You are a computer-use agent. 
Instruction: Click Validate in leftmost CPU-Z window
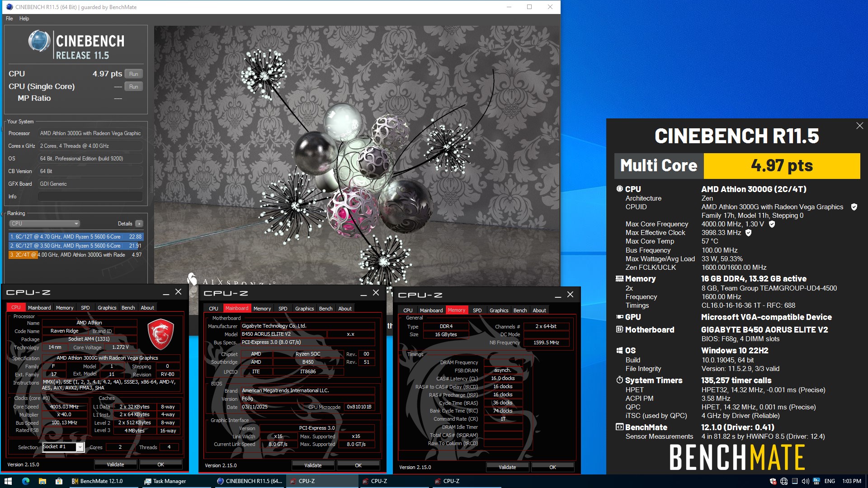click(115, 465)
